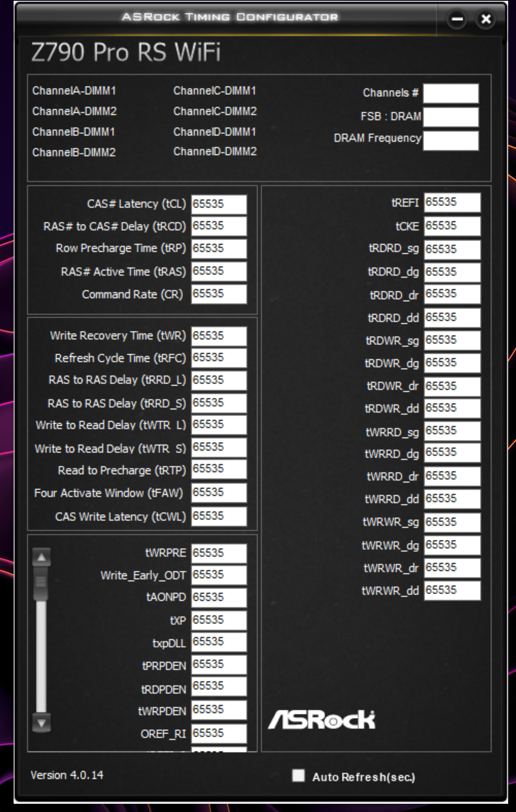This screenshot has width=516, height=812.
Task: Click the tRRD_S RAS to RAS Delay field
Action: click(219, 404)
